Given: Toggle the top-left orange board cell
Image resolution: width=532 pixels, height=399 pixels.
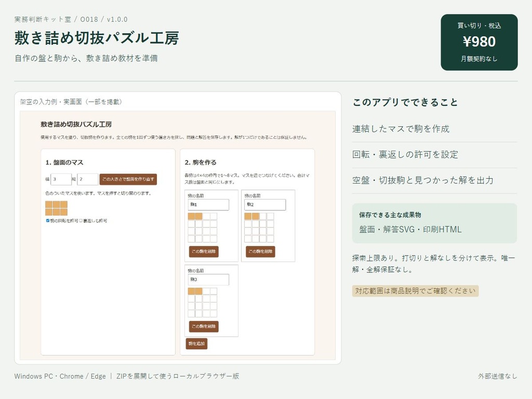Looking at the screenshot, I should click(x=49, y=204).
